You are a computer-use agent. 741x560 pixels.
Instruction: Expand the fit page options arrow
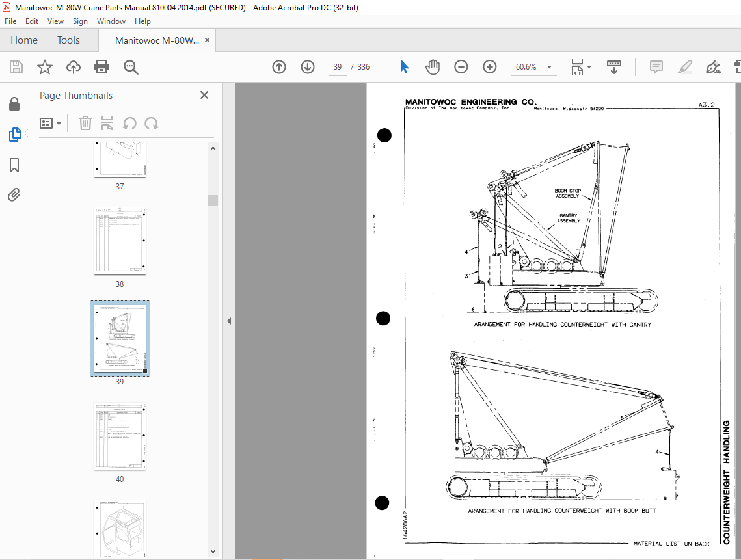(x=589, y=67)
